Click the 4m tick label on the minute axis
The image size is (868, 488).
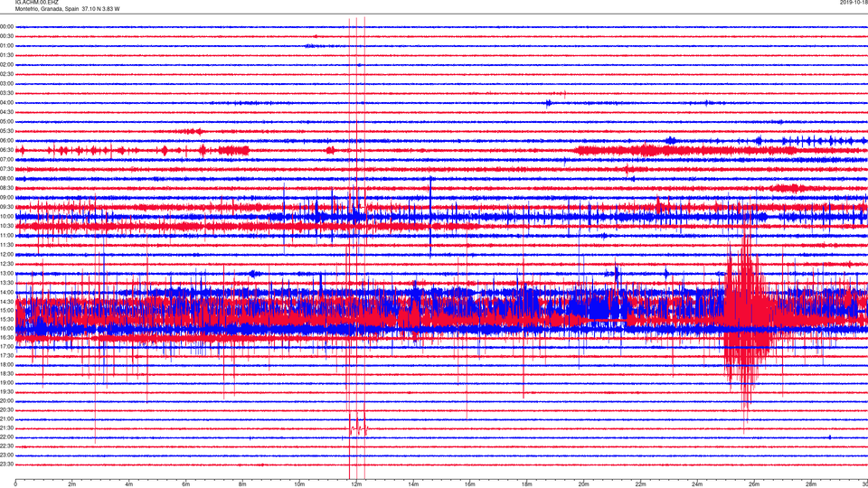click(x=129, y=484)
